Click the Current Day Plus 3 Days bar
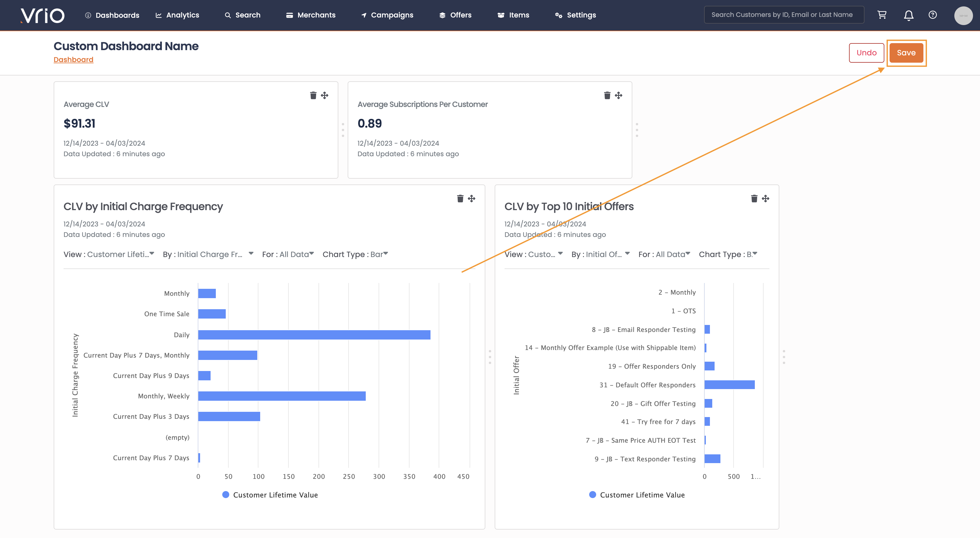 (229, 416)
